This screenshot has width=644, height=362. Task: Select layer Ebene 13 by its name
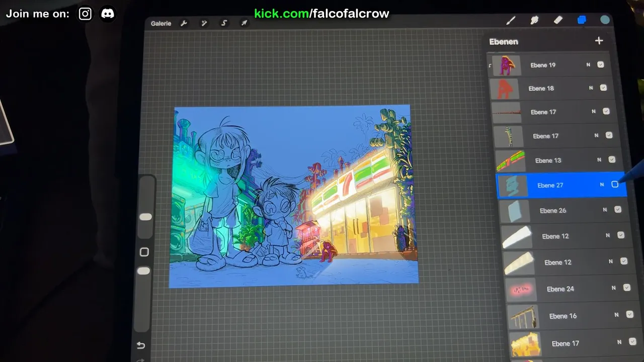(x=548, y=160)
